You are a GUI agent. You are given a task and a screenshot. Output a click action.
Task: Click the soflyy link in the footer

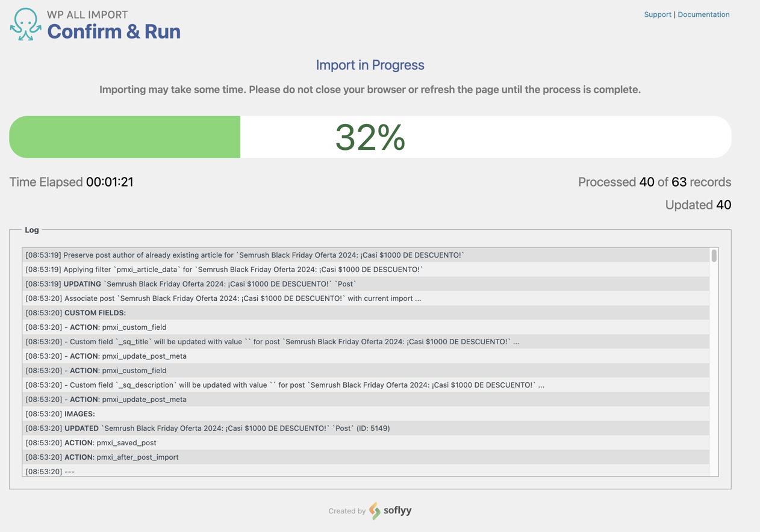[x=397, y=510]
